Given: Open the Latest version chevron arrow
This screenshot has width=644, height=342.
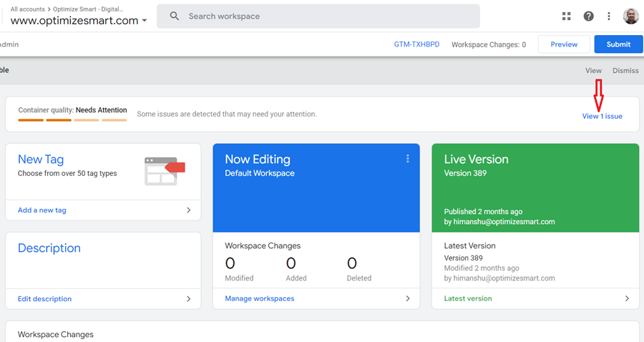Looking at the screenshot, I should (x=627, y=298).
